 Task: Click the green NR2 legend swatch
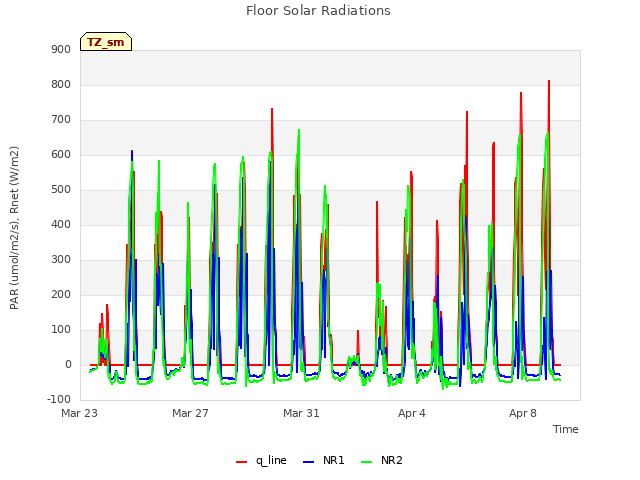(x=367, y=462)
